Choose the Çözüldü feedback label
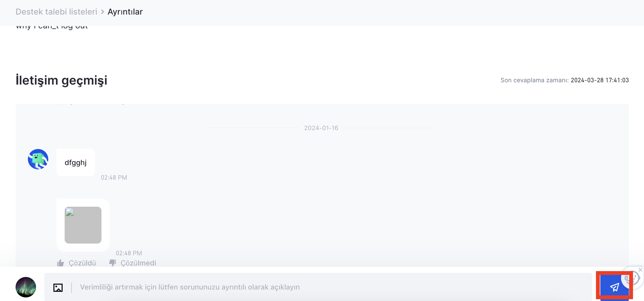Image resolution: width=644 pixels, height=301 pixels. (82, 263)
